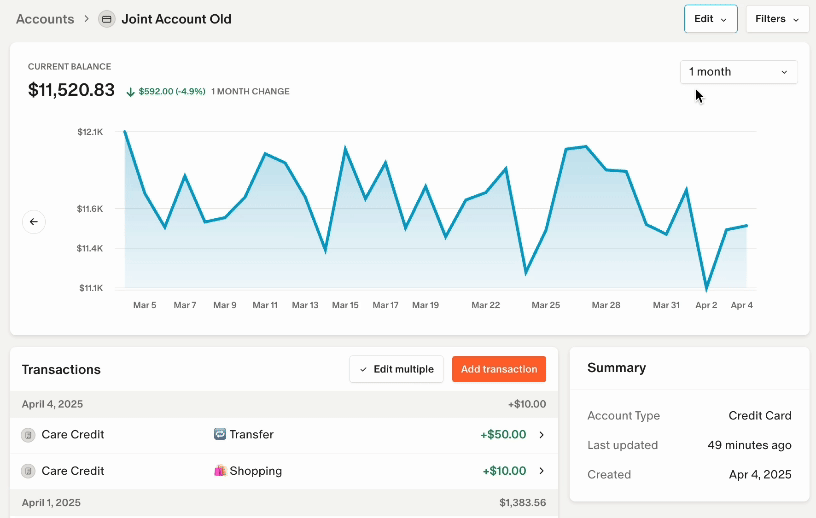Screen dimensions: 816x518
Task: Toggle Edit multiple selection mode
Action: pos(396,369)
